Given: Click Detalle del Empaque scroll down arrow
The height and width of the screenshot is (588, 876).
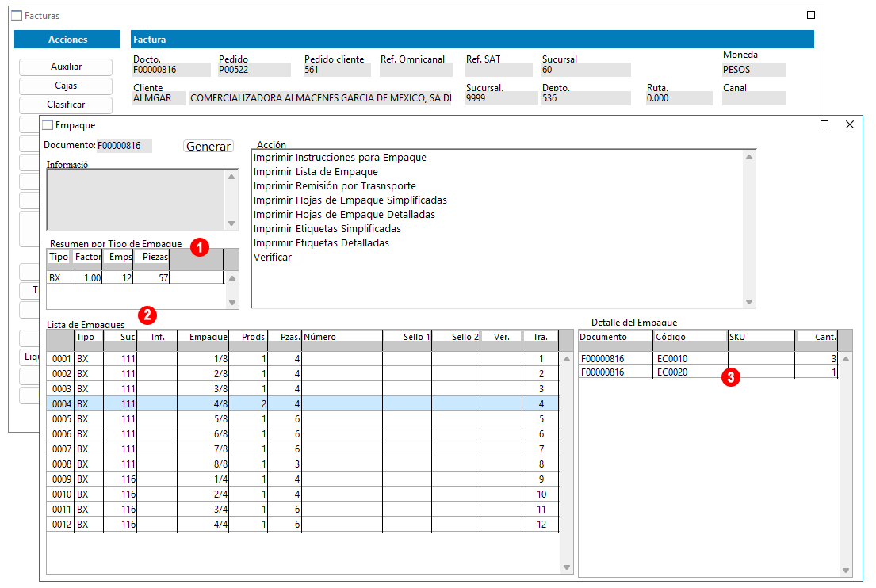Looking at the screenshot, I should tap(846, 570).
